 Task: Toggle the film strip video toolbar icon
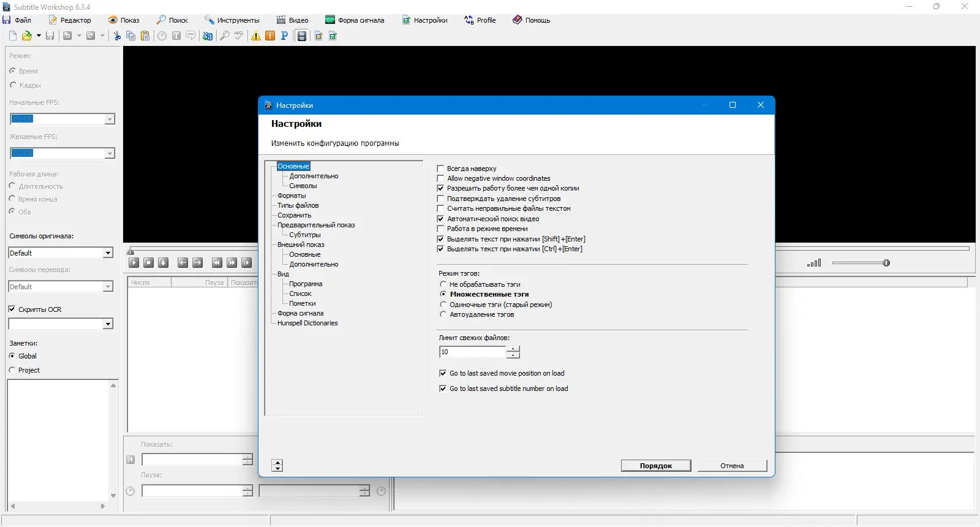click(301, 36)
